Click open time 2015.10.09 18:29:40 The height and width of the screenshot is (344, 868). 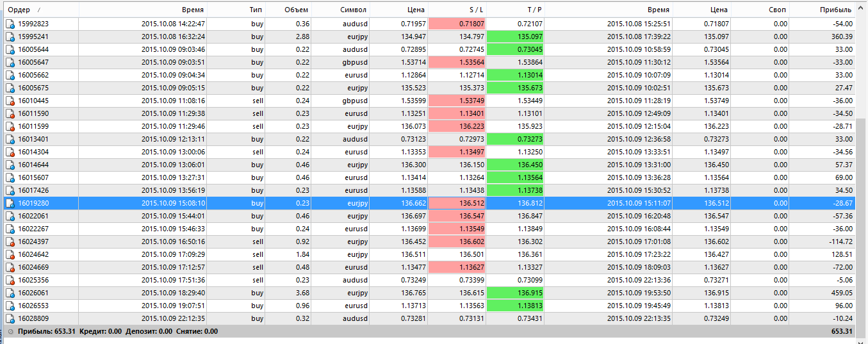pos(173,293)
